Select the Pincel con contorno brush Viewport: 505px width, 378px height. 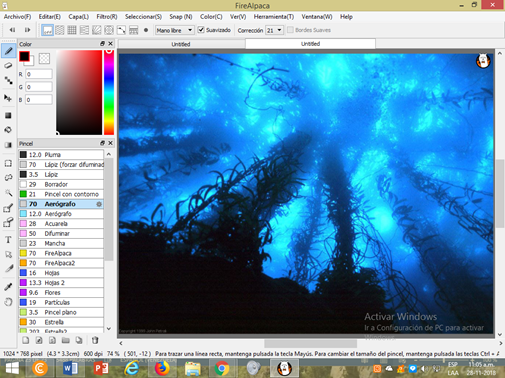pyautogui.click(x=61, y=194)
